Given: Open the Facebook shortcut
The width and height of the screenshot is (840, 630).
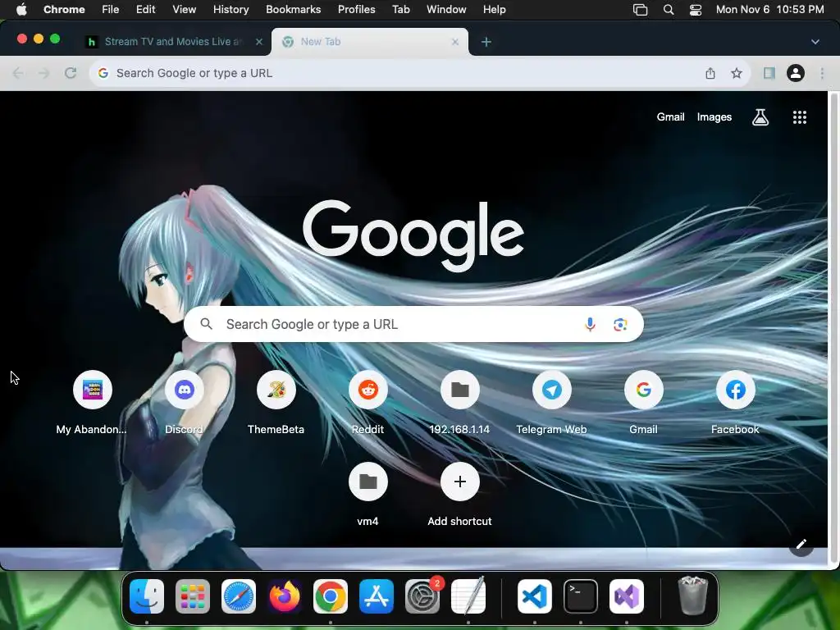Looking at the screenshot, I should [x=736, y=390].
